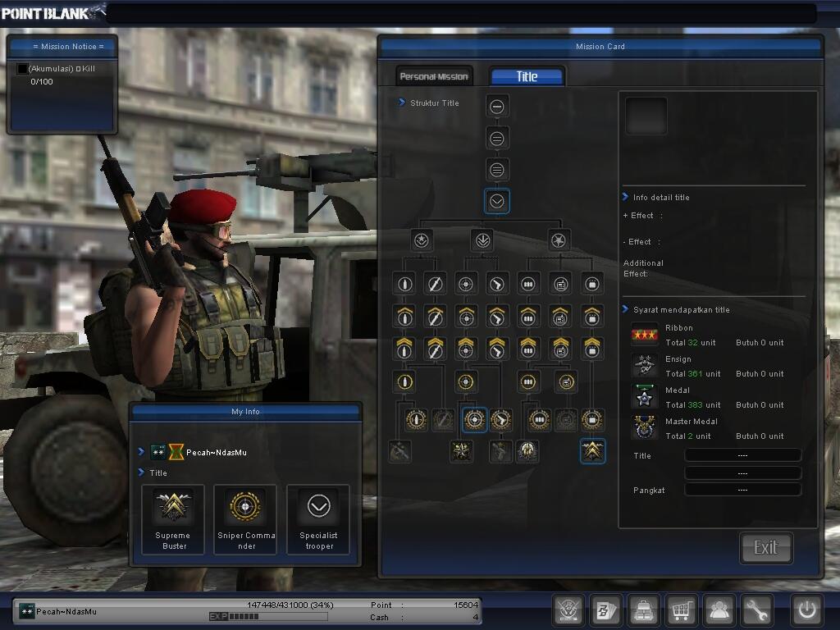Open the clan emblem button in bottom bar
The image size is (840, 630).
568,609
